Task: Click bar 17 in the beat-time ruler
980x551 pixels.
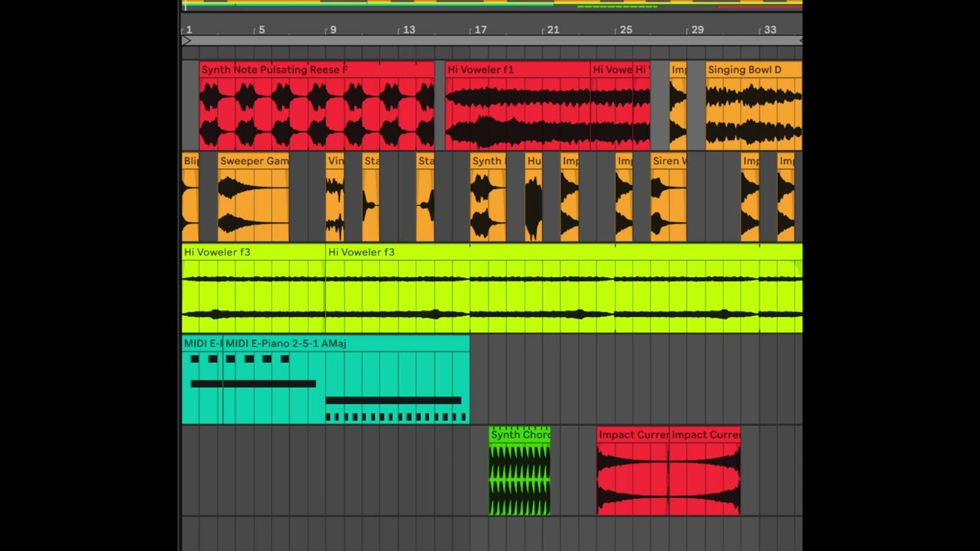Action: click(480, 30)
